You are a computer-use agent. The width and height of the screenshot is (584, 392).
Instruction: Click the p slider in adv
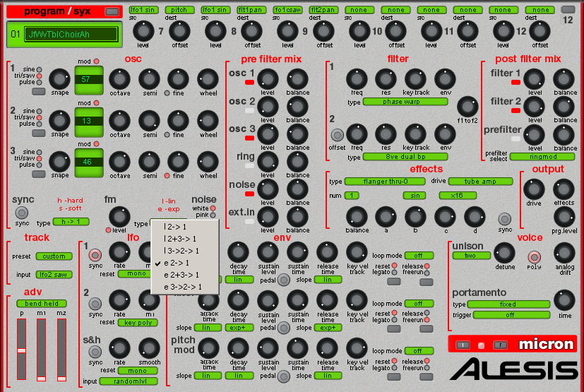pyautogui.click(x=22, y=350)
